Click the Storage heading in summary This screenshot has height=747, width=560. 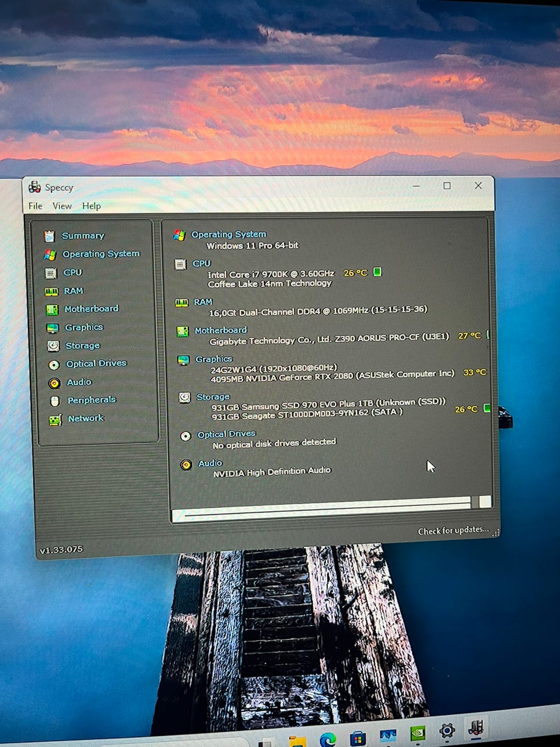(213, 397)
